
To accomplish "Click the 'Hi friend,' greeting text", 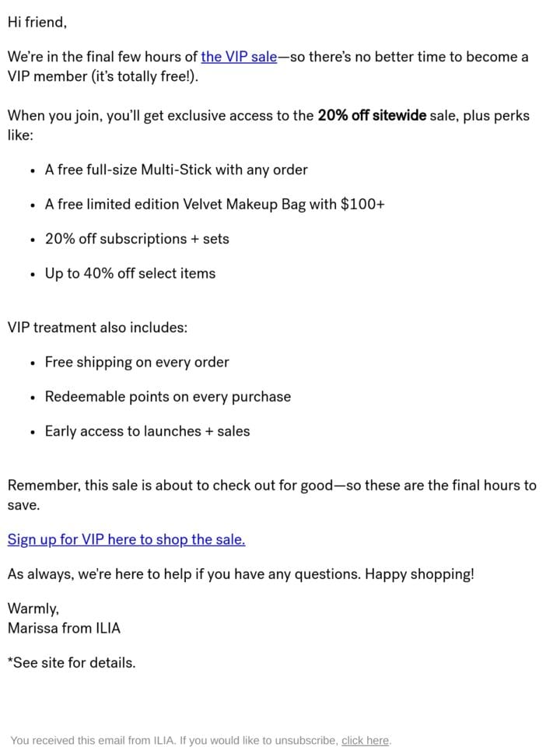I will (37, 22).
